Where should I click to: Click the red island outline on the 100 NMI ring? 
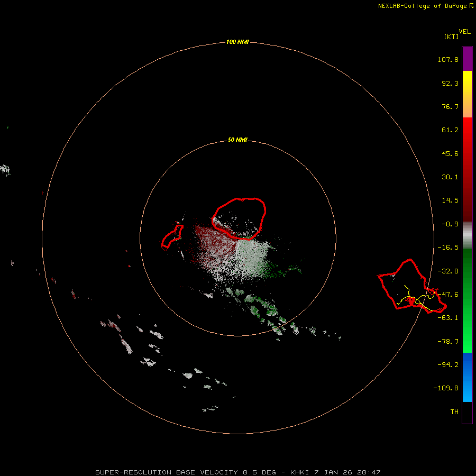coord(412,286)
